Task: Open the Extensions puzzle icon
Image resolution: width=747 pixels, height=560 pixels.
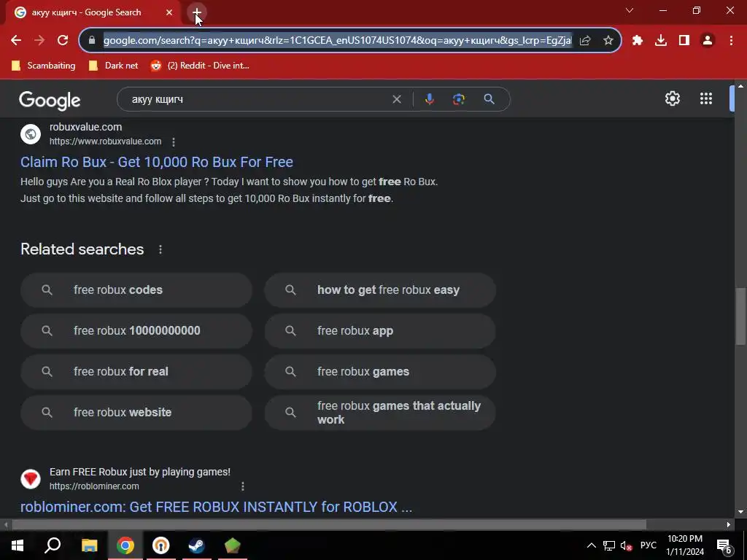Action: [638, 41]
